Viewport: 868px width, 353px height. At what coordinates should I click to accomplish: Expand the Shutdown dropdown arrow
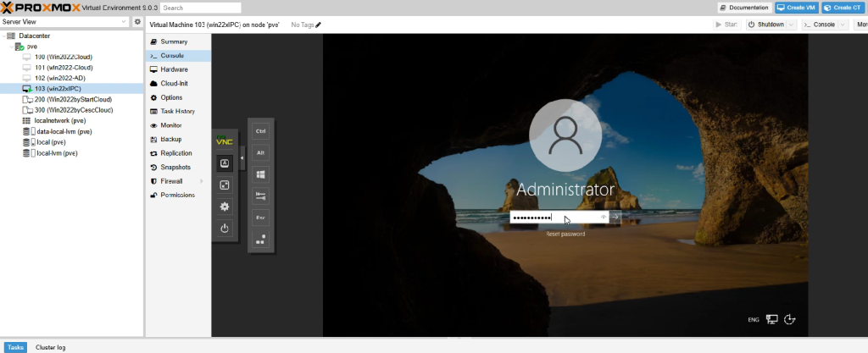tap(792, 25)
